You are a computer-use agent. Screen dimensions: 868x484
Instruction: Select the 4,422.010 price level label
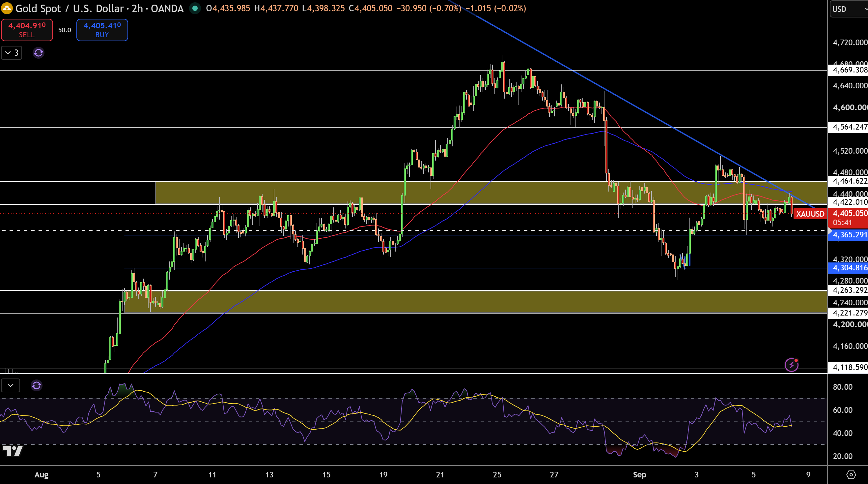848,202
